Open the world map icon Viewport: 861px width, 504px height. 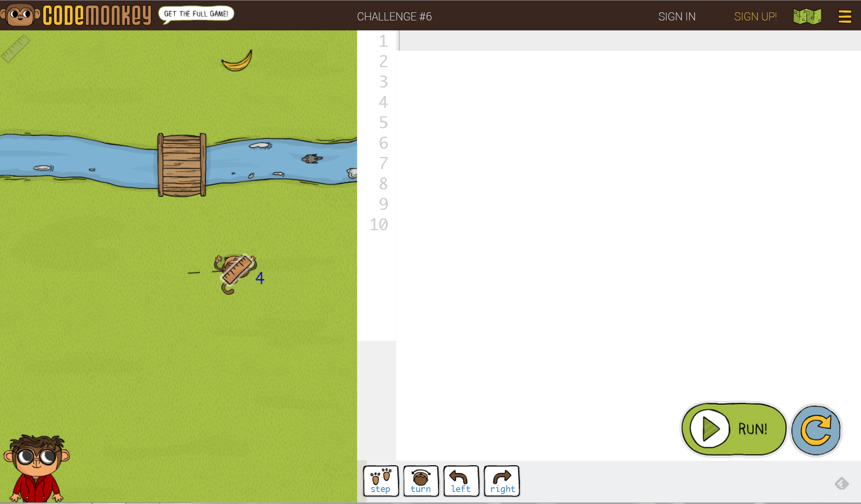tap(807, 16)
